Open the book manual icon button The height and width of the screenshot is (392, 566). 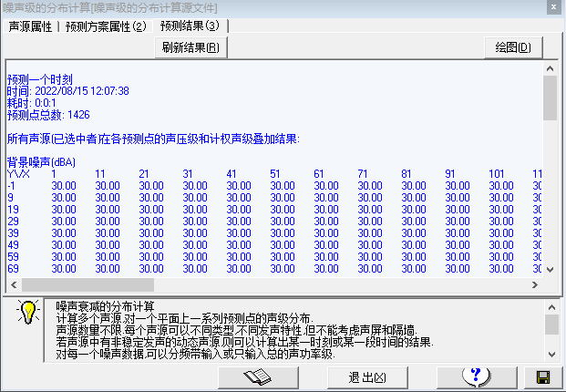[259, 377]
